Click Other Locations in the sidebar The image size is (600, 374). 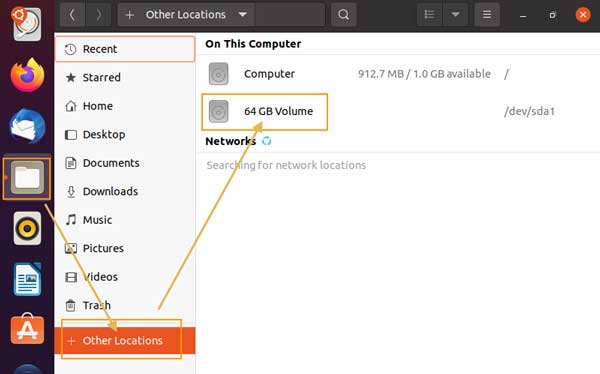pyautogui.click(x=125, y=340)
